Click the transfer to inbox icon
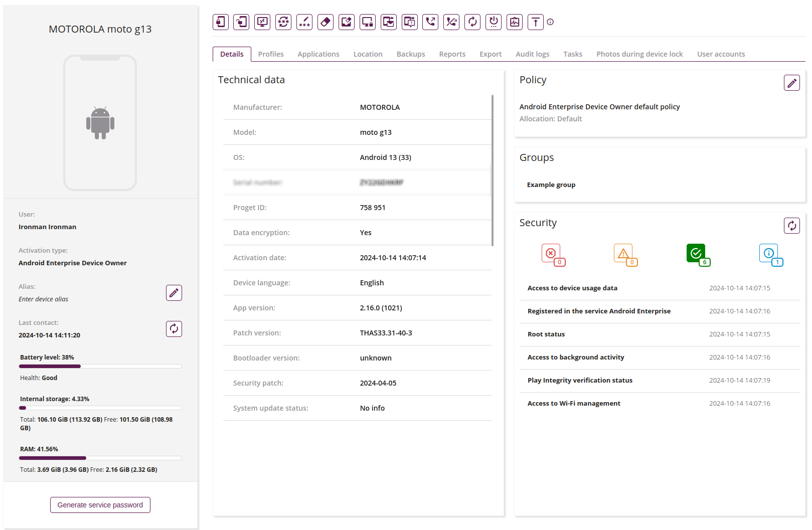 coord(389,22)
